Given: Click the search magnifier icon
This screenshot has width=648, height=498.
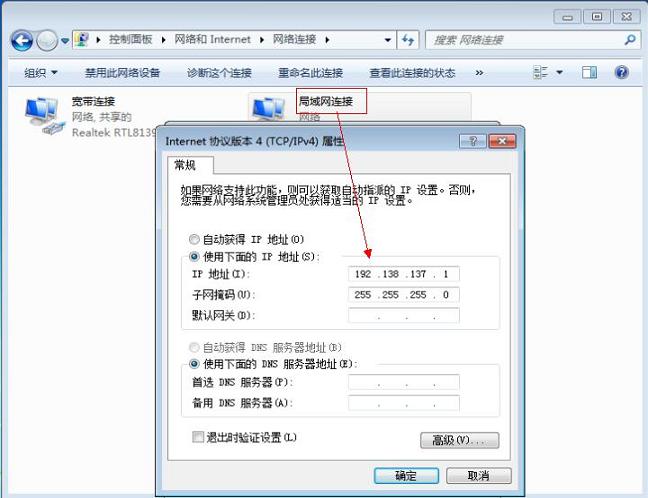Looking at the screenshot, I should pos(630,40).
